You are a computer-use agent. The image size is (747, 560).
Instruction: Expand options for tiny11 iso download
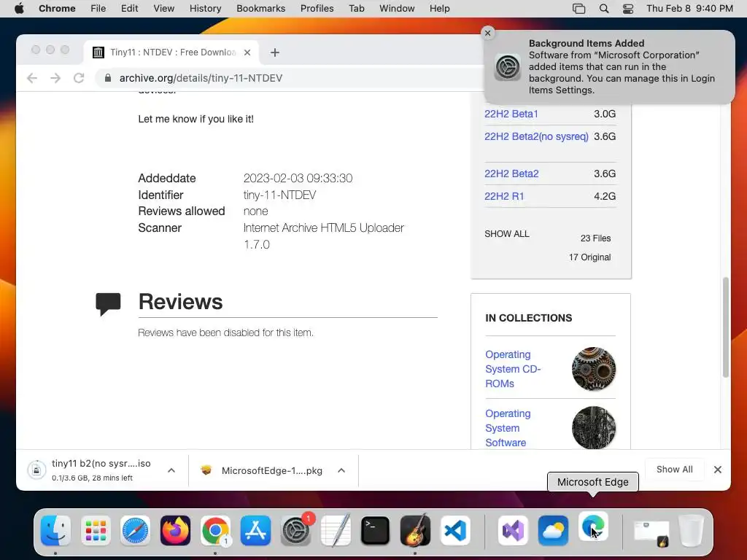pos(171,470)
